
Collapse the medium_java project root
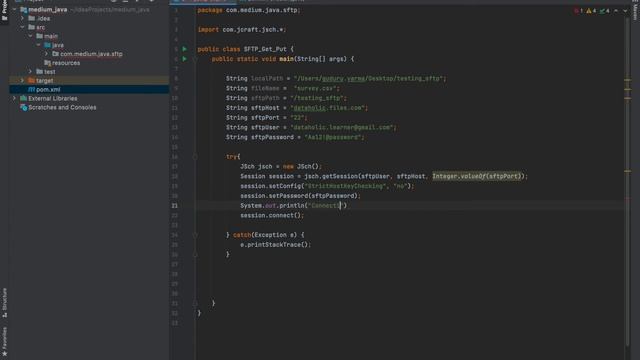tap(15, 9)
